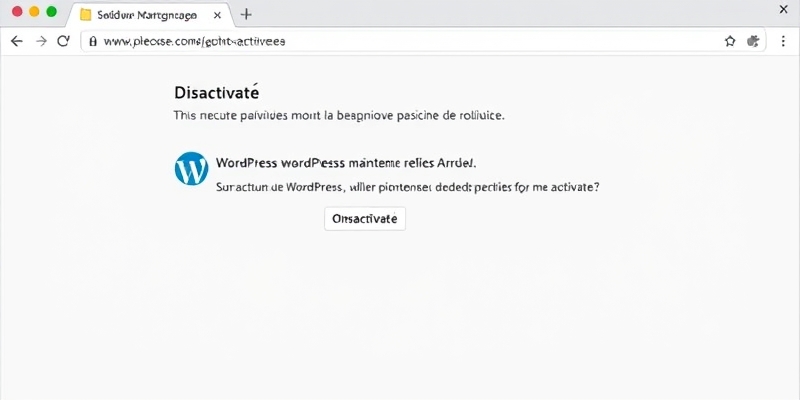Close the current browser tab
The width and height of the screenshot is (800, 400).
(217, 15)
